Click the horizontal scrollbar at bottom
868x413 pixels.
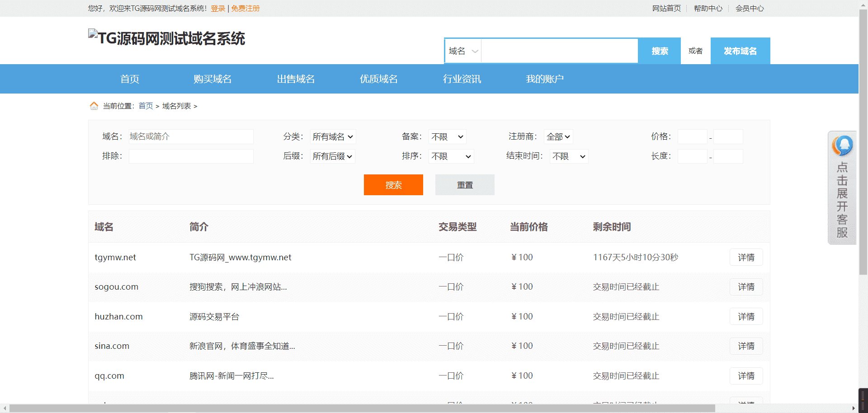(x=362, y=408)
